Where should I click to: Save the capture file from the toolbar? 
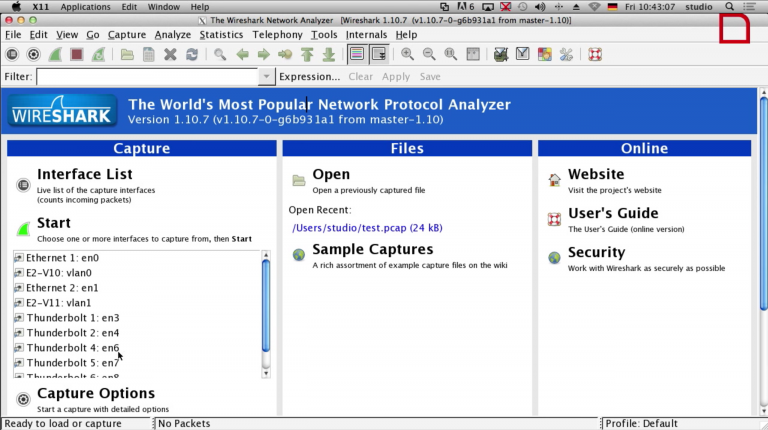[x=149, y=54]
